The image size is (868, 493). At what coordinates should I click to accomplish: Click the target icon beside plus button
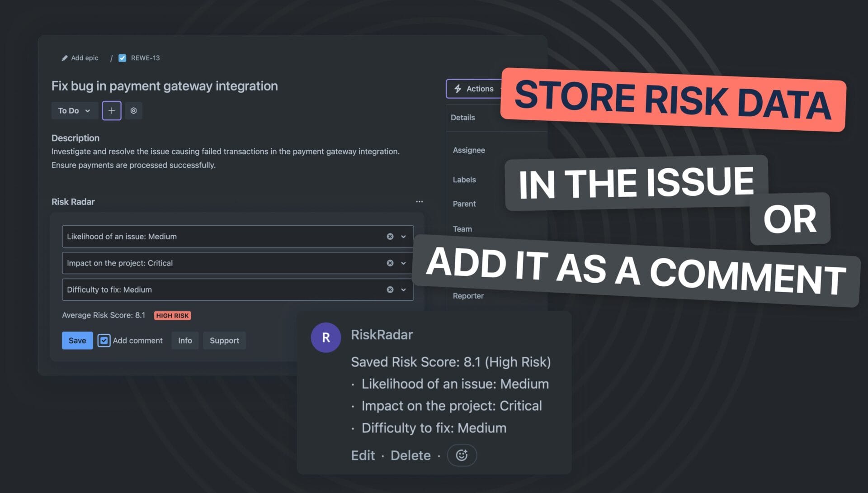click(133, 111)
